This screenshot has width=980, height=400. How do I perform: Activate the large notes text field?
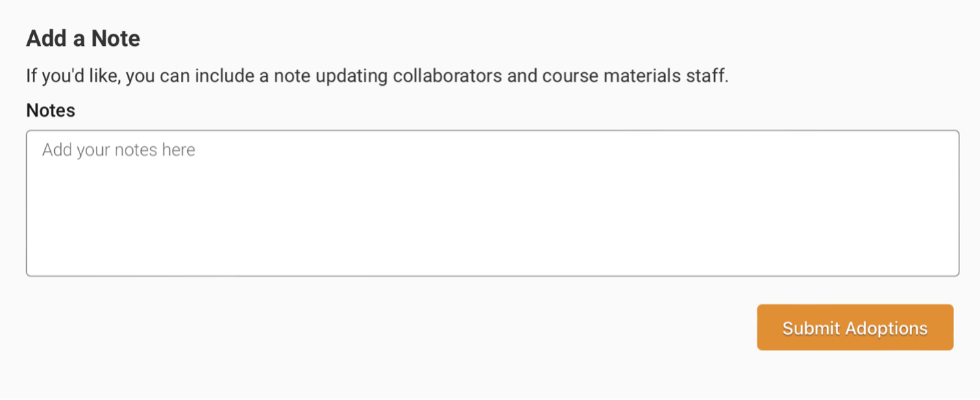click(492, 203)
